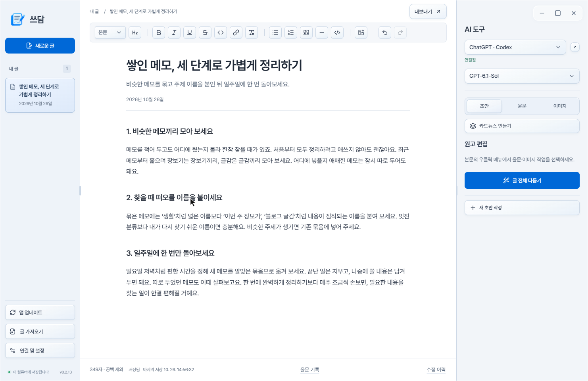Apply bold formatting
Screen dimensions: 588x381
click(159, 33)
